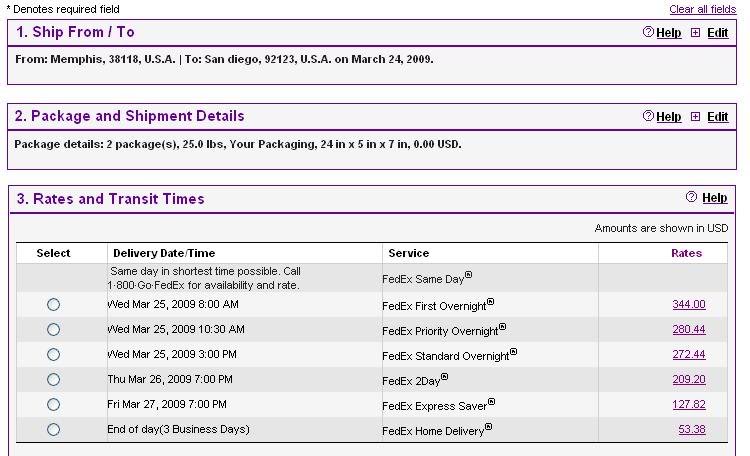Click the Clear all fields link
Viewport: 750px width, 456px height.
702,9
